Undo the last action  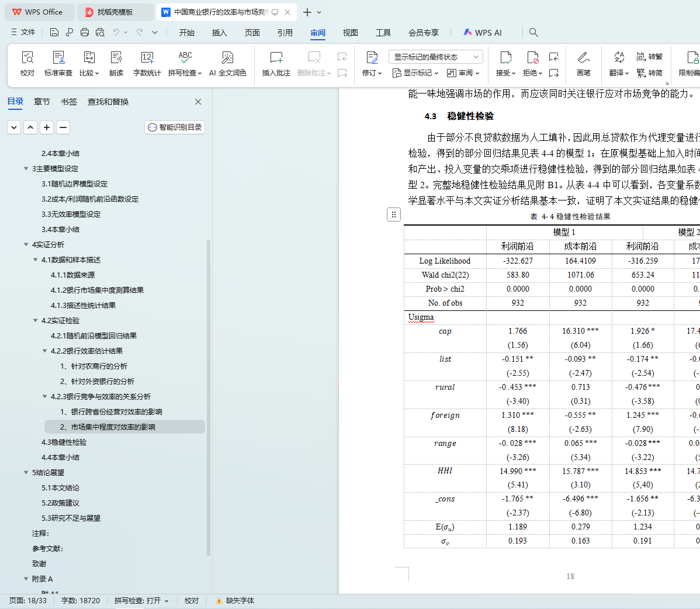tap(116, 32)
